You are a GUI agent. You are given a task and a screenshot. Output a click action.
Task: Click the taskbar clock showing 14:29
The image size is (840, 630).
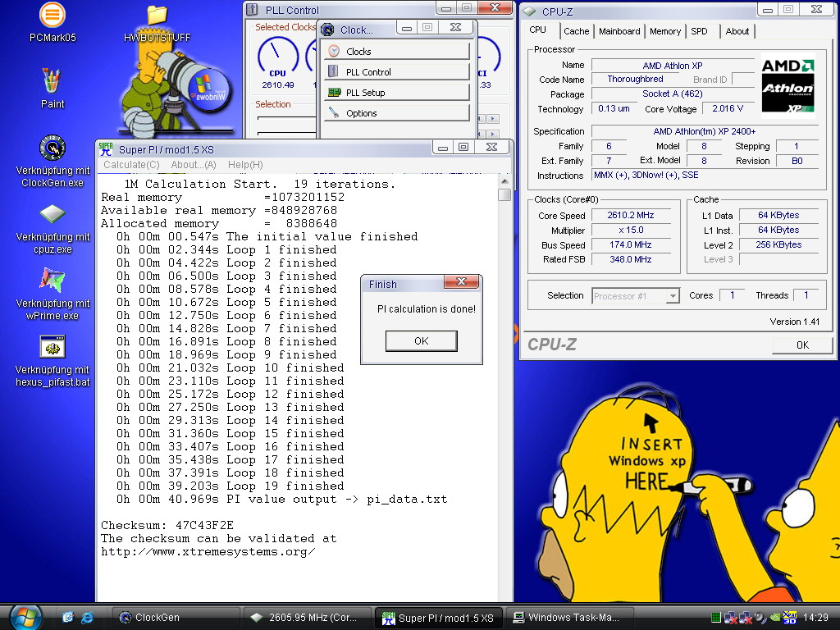pos(815,618)
